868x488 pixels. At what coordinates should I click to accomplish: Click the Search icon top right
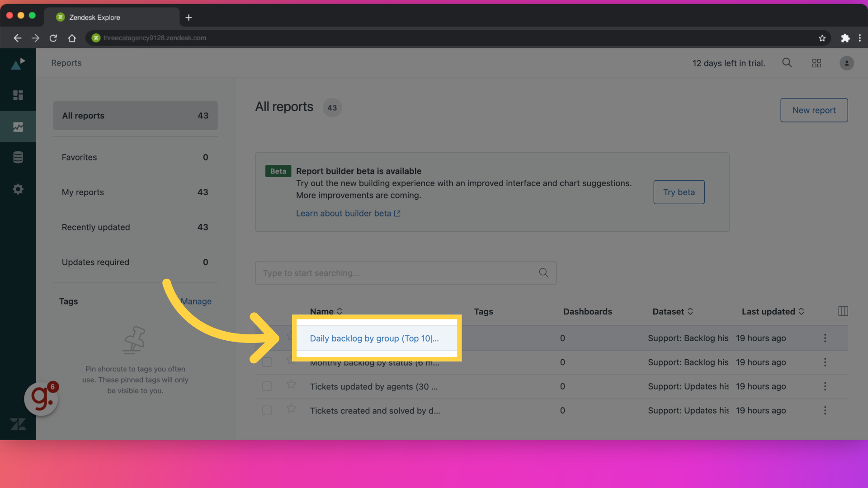pos(787,62)
